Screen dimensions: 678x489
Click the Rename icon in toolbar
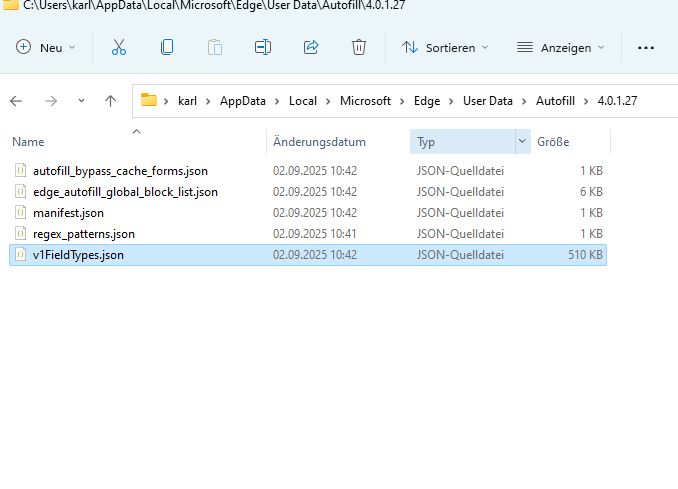tap(263, 47)
